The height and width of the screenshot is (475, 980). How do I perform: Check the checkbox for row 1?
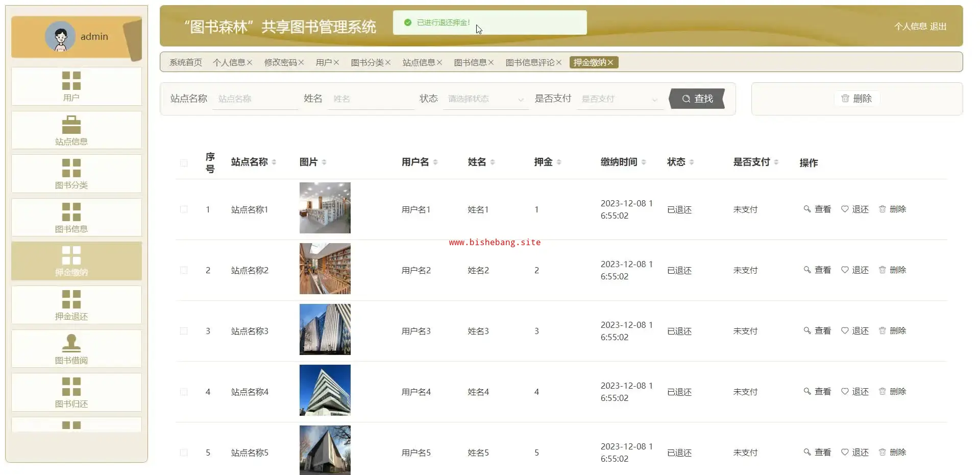[x=184, y=209]
